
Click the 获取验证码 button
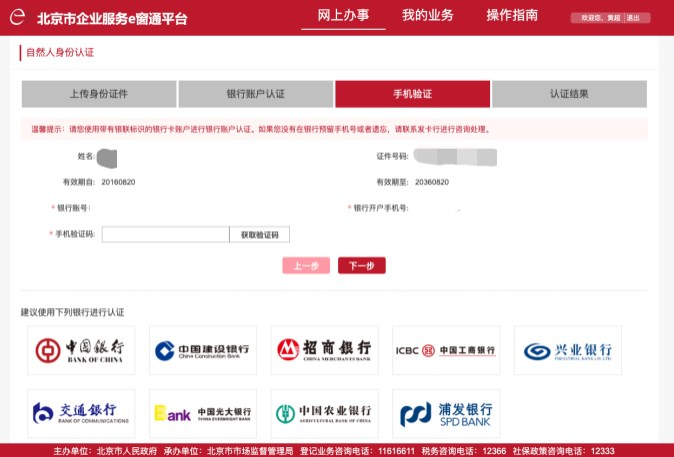[260, 235]
